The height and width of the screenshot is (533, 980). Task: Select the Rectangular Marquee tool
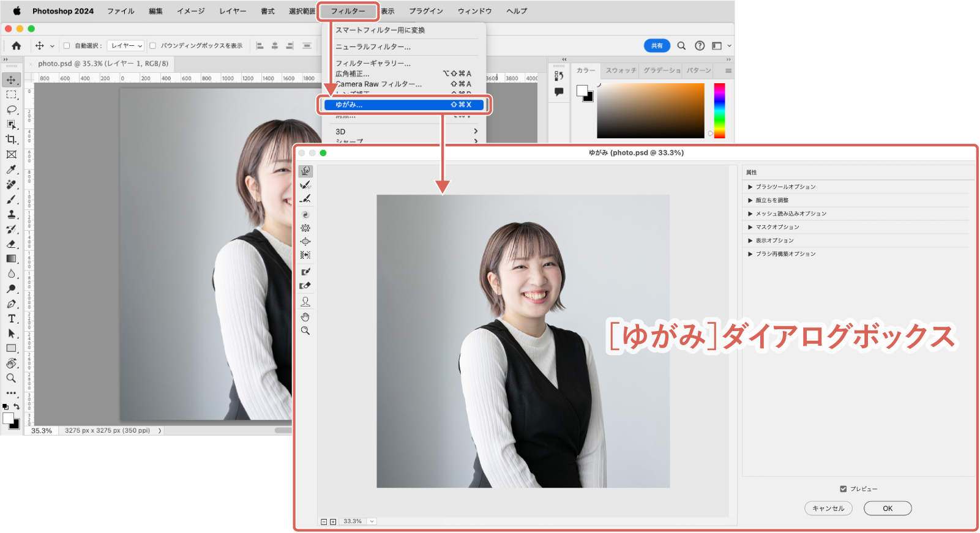(12, 95)
